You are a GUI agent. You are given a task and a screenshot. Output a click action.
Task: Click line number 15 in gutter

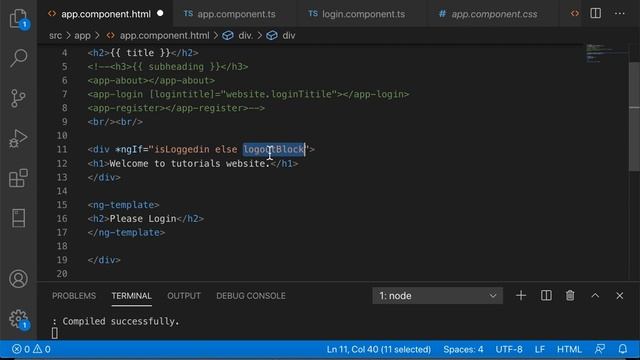[x=62, y=204]
